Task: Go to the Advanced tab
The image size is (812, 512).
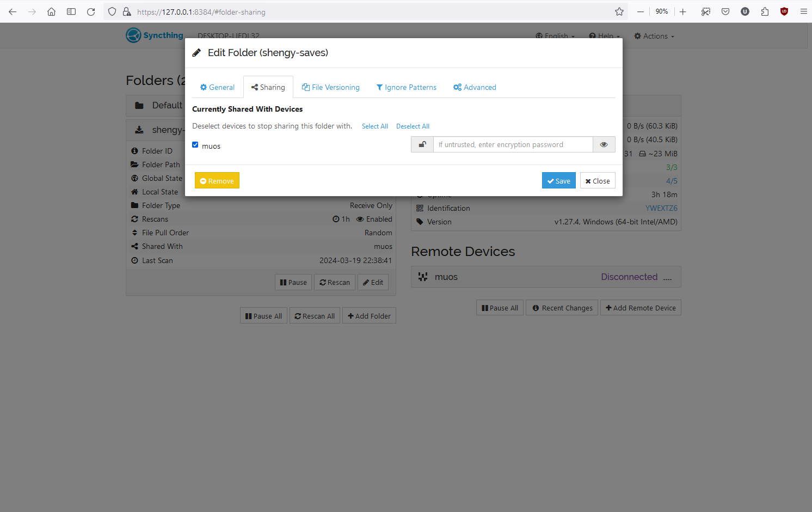Action: pos(475,87)
